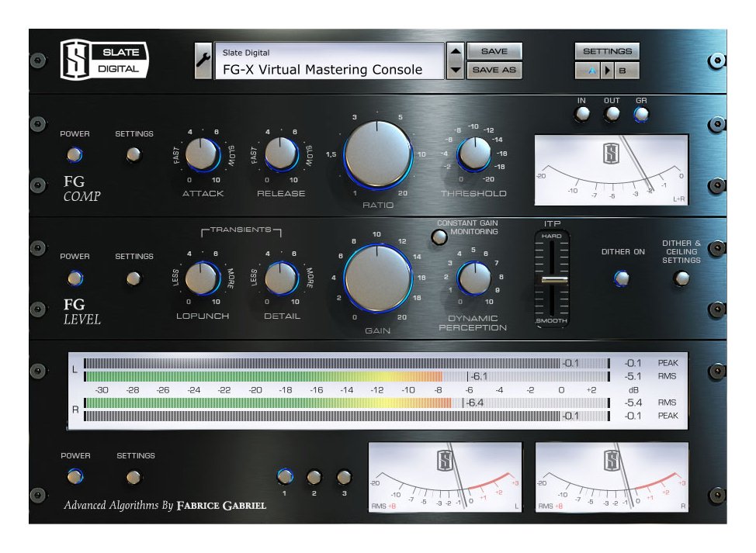The height and width of the screenshot is (553, 756).
Task: Click the FG COMP gain reduction VU meter
Action: point(612,170)
